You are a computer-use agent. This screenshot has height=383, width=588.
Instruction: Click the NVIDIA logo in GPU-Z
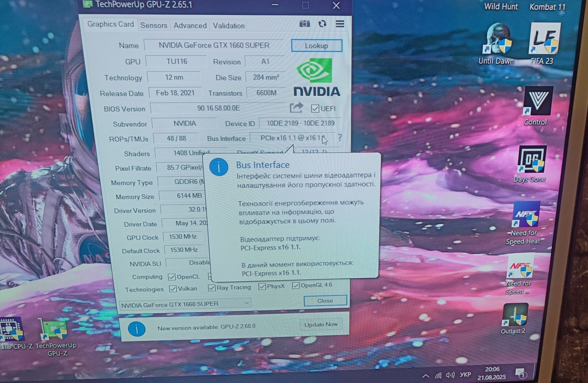coord(316,78)
